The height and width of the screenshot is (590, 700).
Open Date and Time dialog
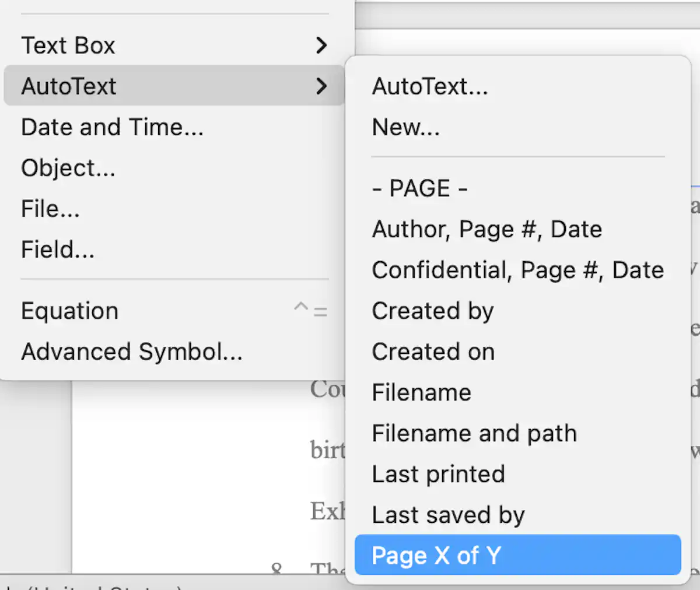click(112, 127)
